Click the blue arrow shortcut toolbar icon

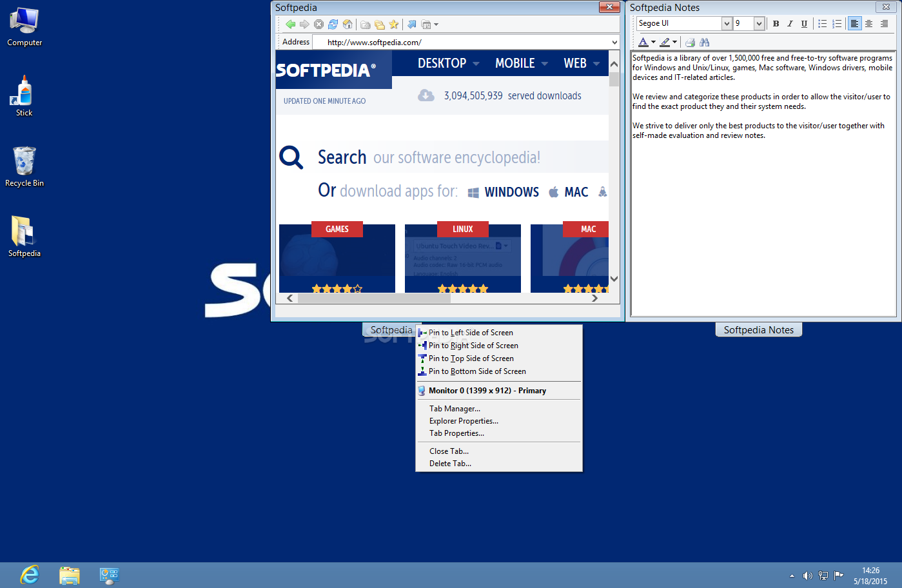411,24
